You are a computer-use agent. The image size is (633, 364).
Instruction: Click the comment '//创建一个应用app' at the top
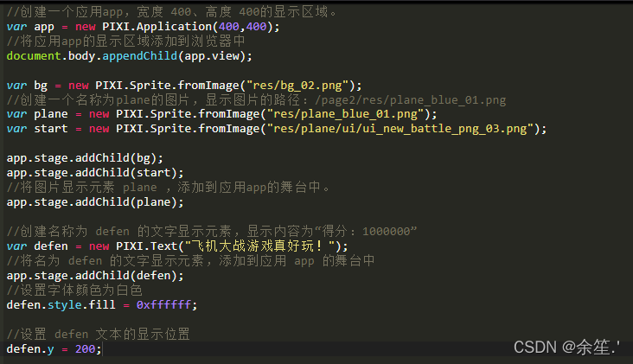(172, 12)
